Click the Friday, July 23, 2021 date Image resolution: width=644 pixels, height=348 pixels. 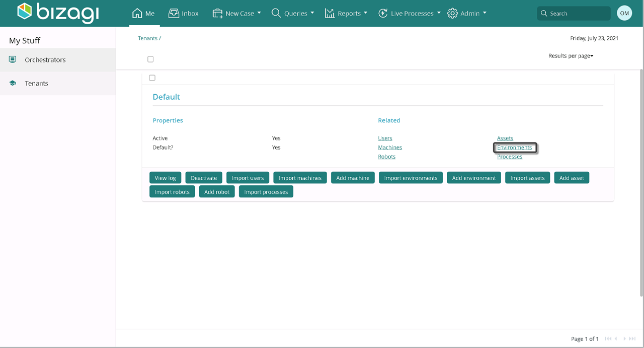[x=594, y=38]
